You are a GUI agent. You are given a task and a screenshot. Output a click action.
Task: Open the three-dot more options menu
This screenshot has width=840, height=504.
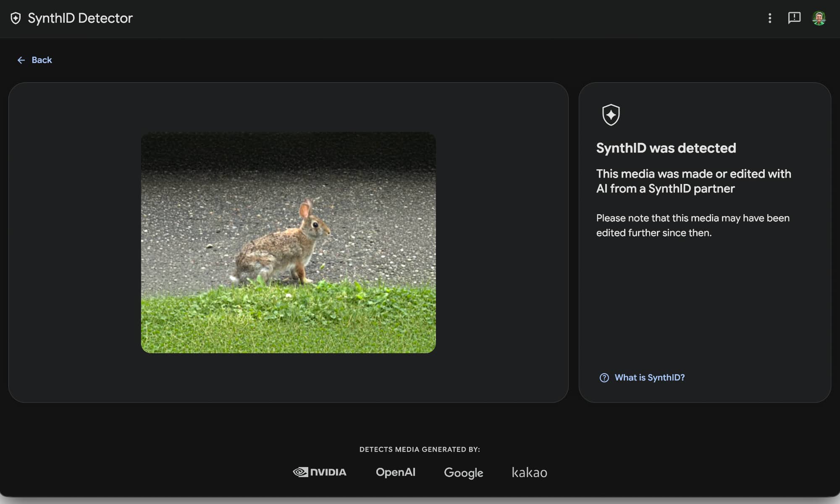tap(770, 18)
